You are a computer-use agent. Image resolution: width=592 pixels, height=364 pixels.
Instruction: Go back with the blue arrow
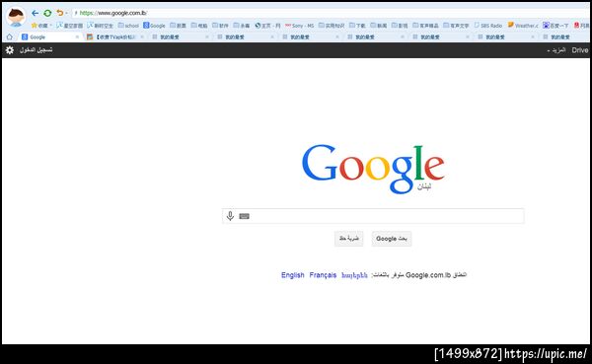36,13
